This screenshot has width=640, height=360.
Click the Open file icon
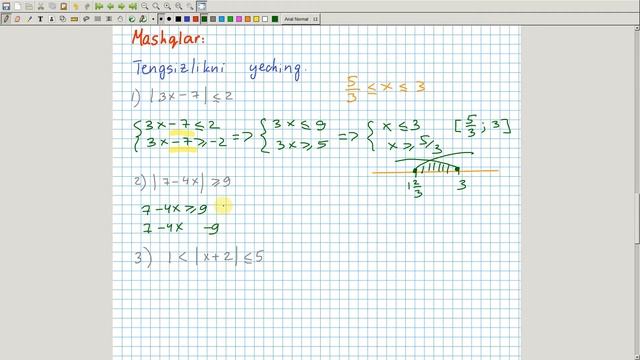click(29, 7)
